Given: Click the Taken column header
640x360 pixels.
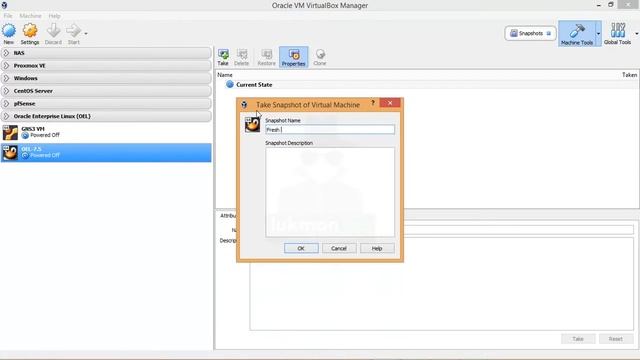Looking at the screenshot, I should point(629,75).
